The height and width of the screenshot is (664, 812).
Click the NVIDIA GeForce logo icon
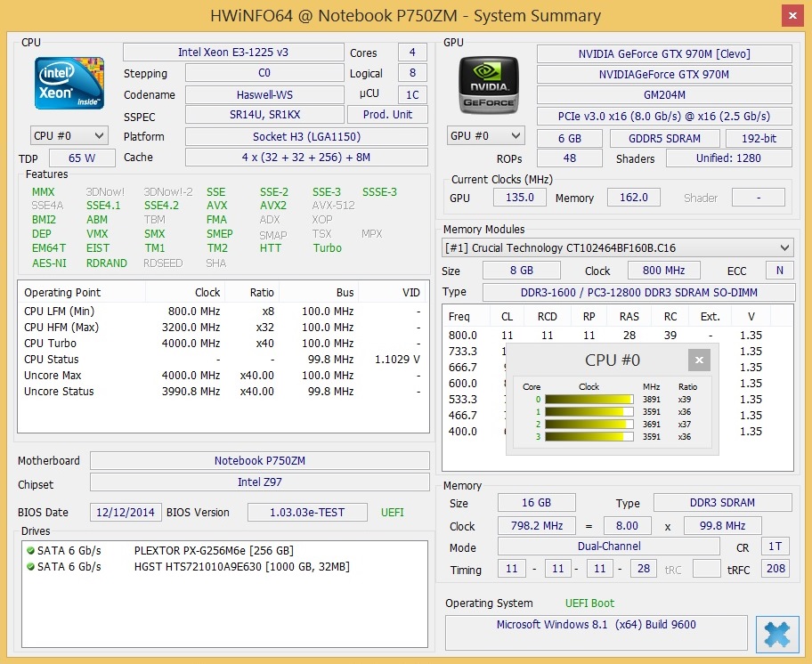[x=489, y=85]
